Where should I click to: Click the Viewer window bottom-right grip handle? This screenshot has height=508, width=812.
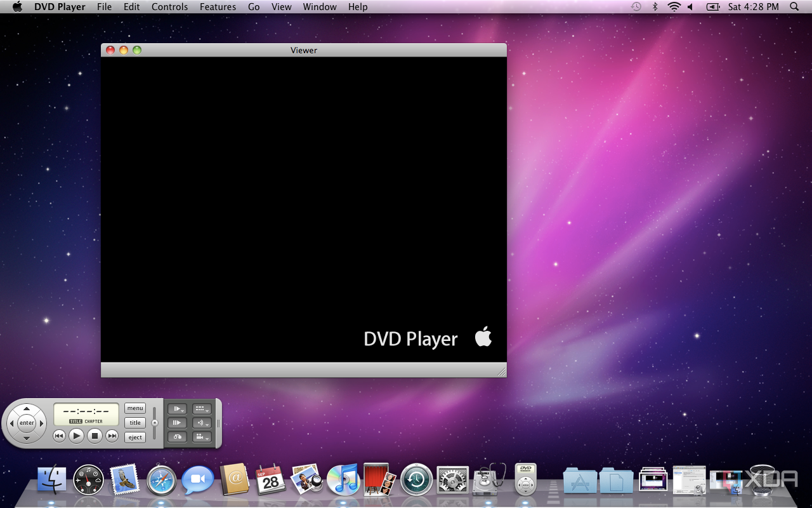(501, 371)
